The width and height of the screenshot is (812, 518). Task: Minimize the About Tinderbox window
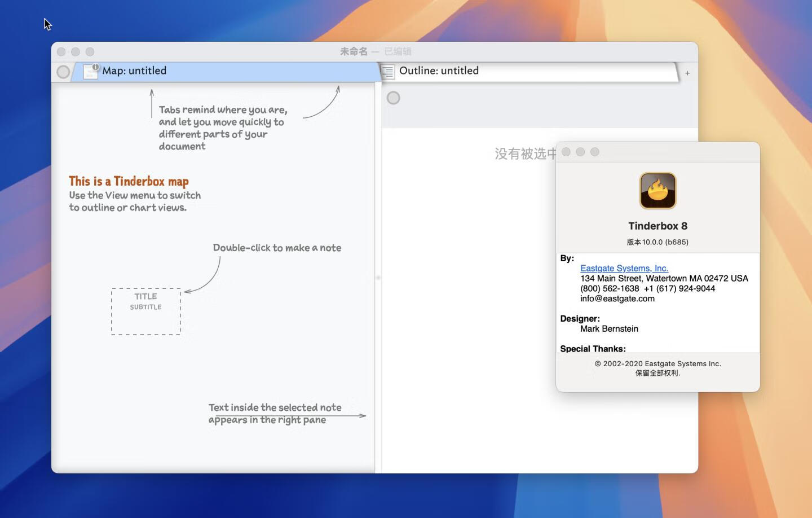pos(580,152)
